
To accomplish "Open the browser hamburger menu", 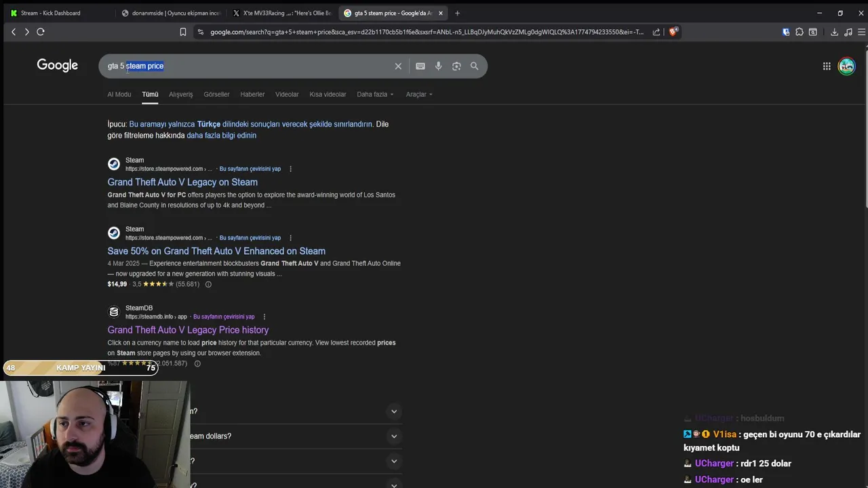I will tap(862, 32).
